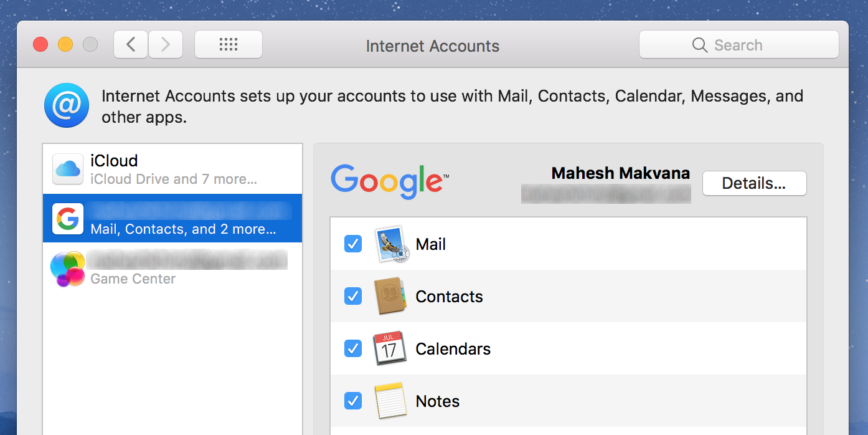Click the Mail app icon
The height and width of the screenshot is (435, 868).
tap(392, 244)
